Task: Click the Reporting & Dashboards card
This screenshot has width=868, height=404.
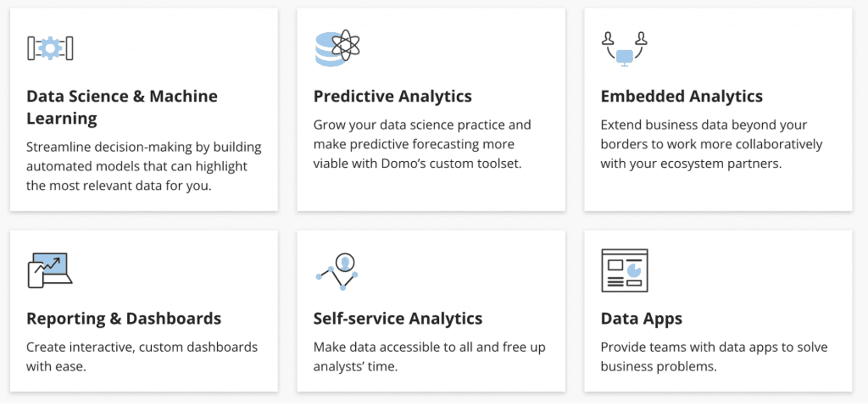Action: [143, 312]
